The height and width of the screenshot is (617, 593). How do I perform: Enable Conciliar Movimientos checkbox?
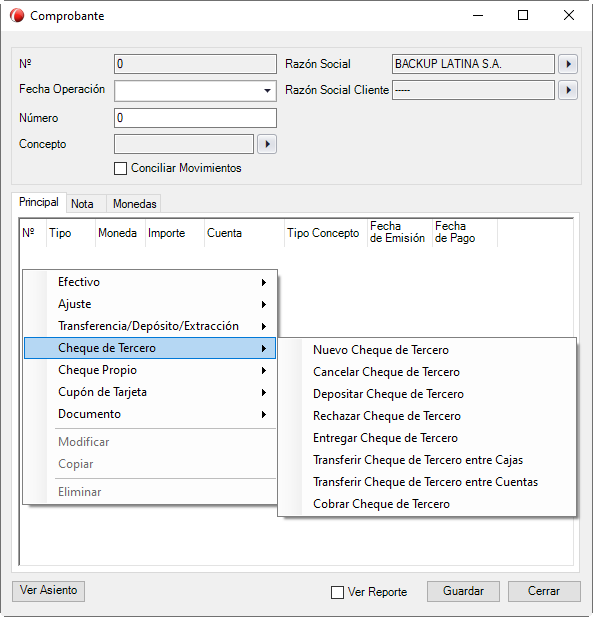120,168
